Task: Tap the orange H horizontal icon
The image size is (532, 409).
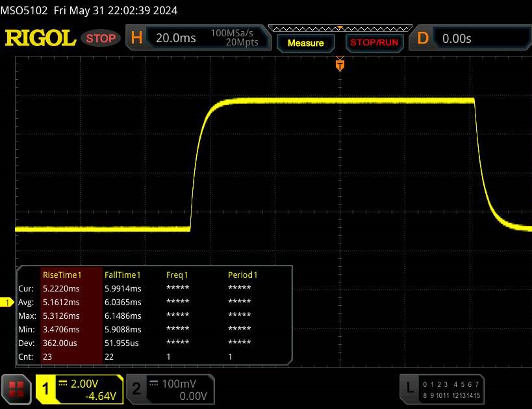Action: tap(136, 38)
